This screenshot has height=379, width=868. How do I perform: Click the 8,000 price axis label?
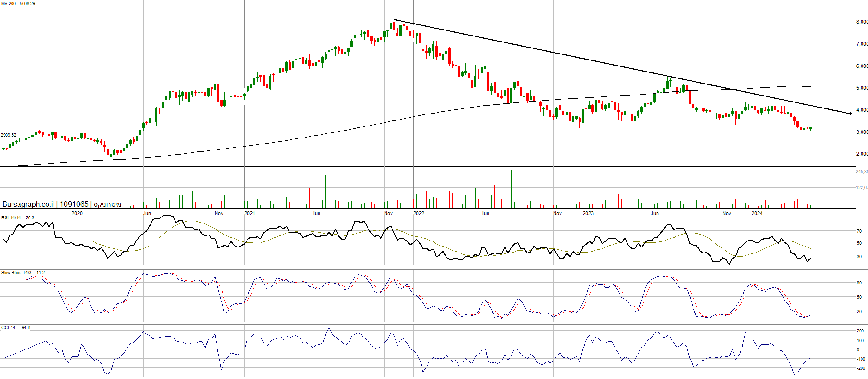tap(862, 22)
